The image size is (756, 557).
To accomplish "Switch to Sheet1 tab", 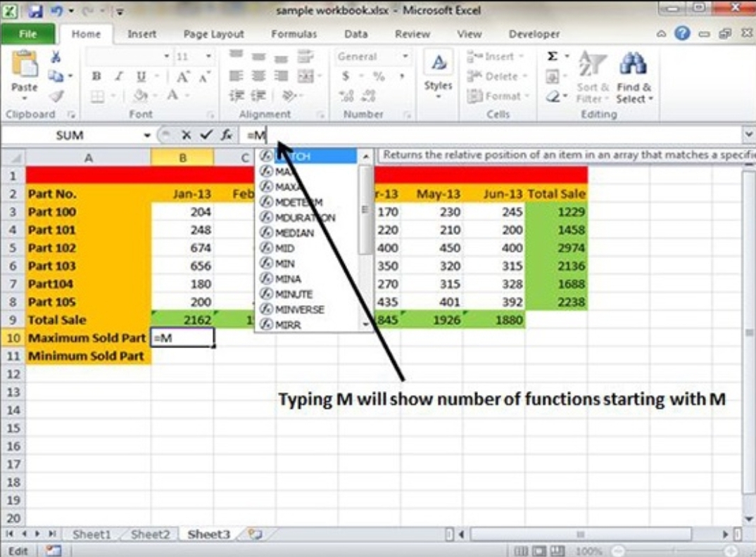I will click(91, 534).
